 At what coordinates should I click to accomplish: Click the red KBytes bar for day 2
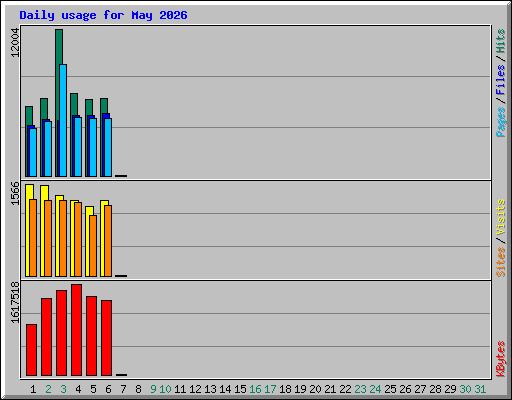pyautogui.click(x=46, y=337)
